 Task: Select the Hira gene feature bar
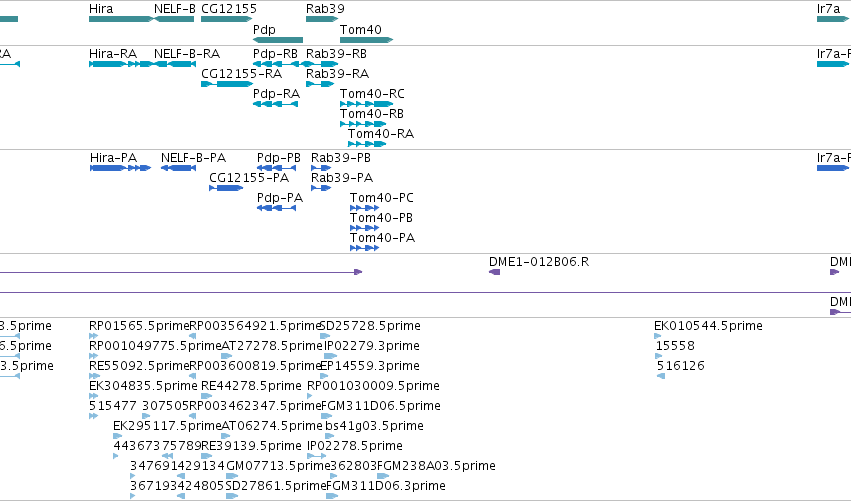(122, 19)
